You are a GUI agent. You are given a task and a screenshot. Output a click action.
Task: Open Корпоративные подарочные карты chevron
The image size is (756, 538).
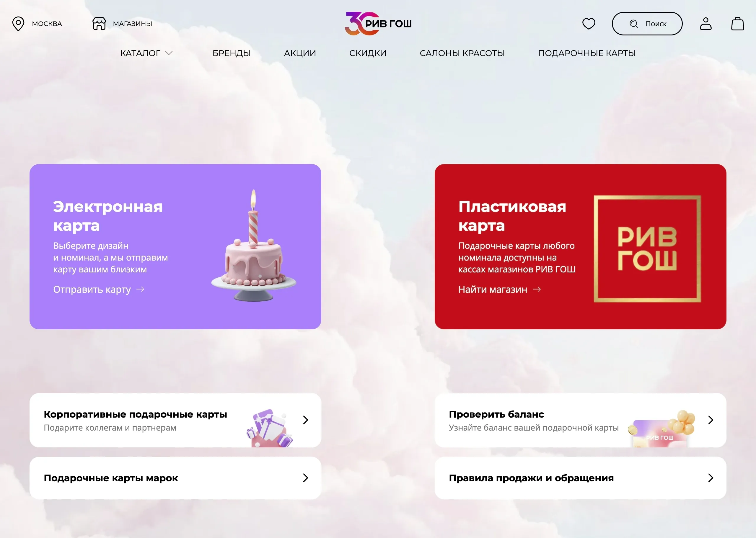(x=306, y=420)
